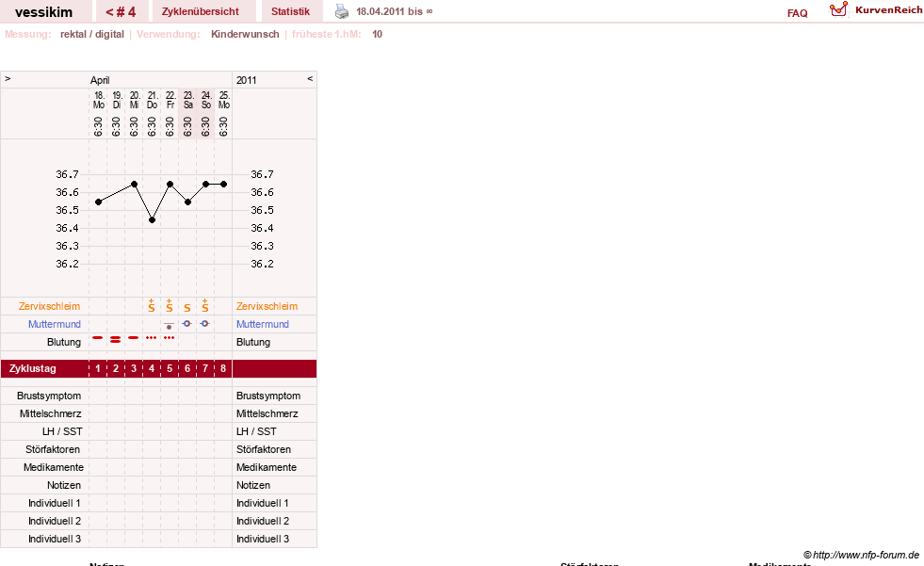The height and width of the screenshot is (566, 924).
Task: Click the left Blutung row label
Action: click(64, 342)
